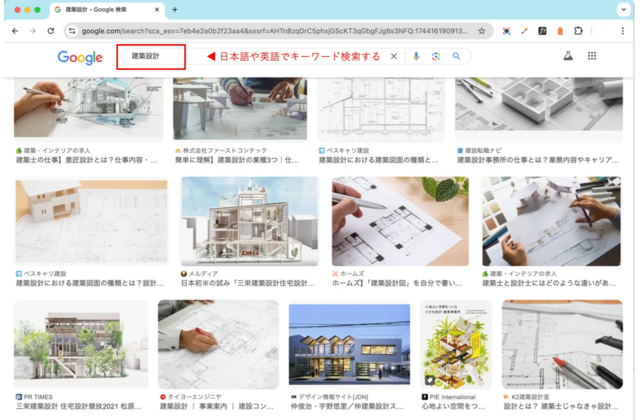640x420 pixels.
Task: Open the PR TIMES green building thumbnail
Action: point(81,344)
